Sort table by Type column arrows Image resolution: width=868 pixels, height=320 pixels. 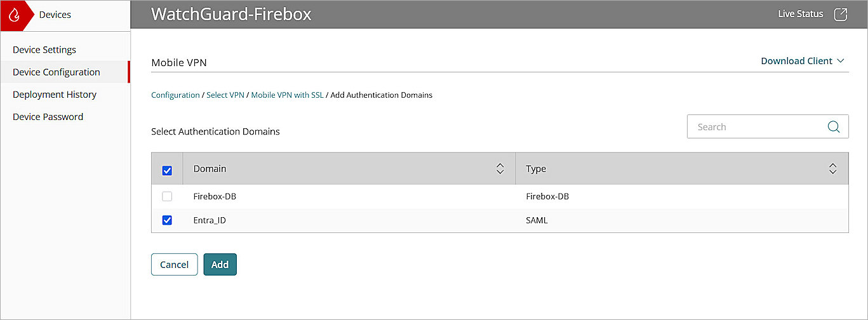click(x=833, y=169)
